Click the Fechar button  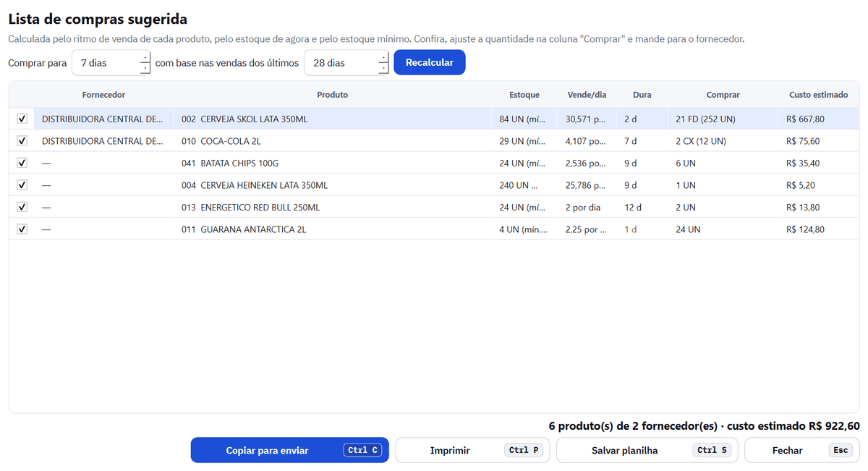pos(802,450)
